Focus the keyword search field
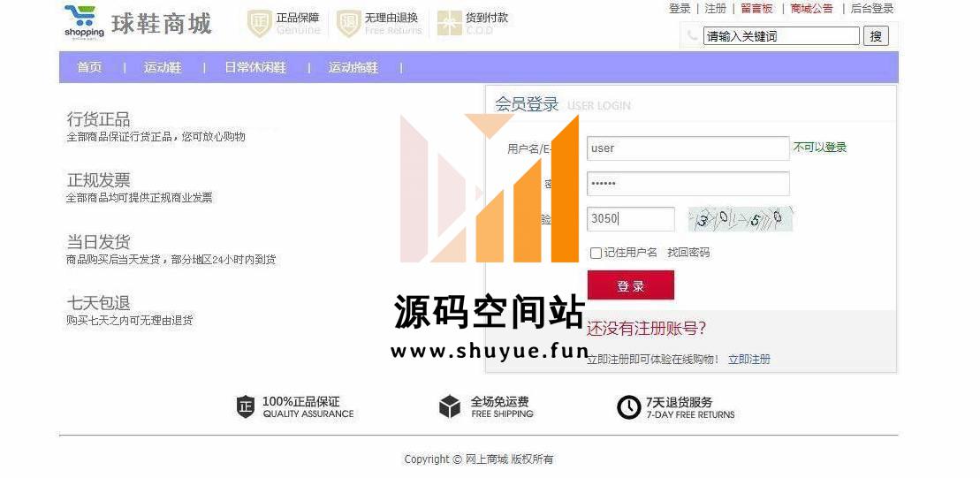Screen dimensions: 980x478 click(781, 36)
